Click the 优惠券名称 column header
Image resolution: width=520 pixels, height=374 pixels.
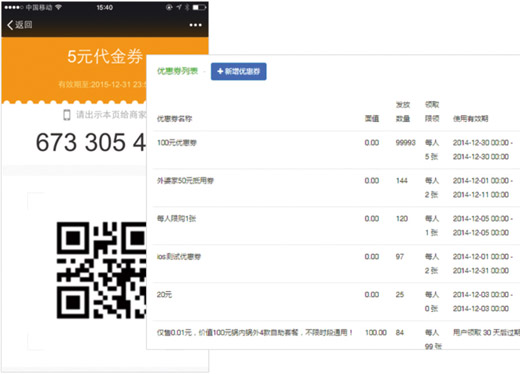pos(174,119)
